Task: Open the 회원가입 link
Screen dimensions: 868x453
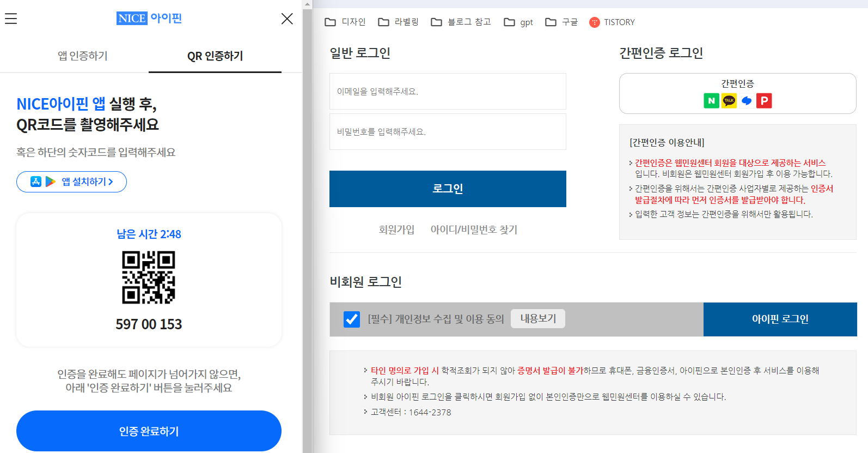Action: [x=396, y=229]
